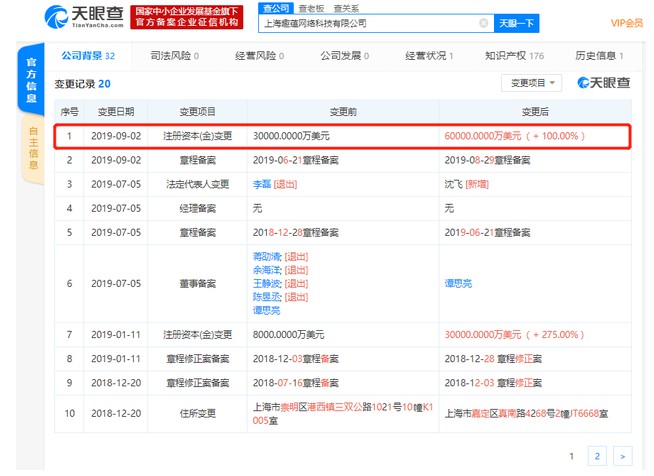Image resolution: width=654 pixels, height=476 pixels.
Task: Expand the 变更项目 filter dropdown
Action: pyautogui.click(x=531, y=83)
